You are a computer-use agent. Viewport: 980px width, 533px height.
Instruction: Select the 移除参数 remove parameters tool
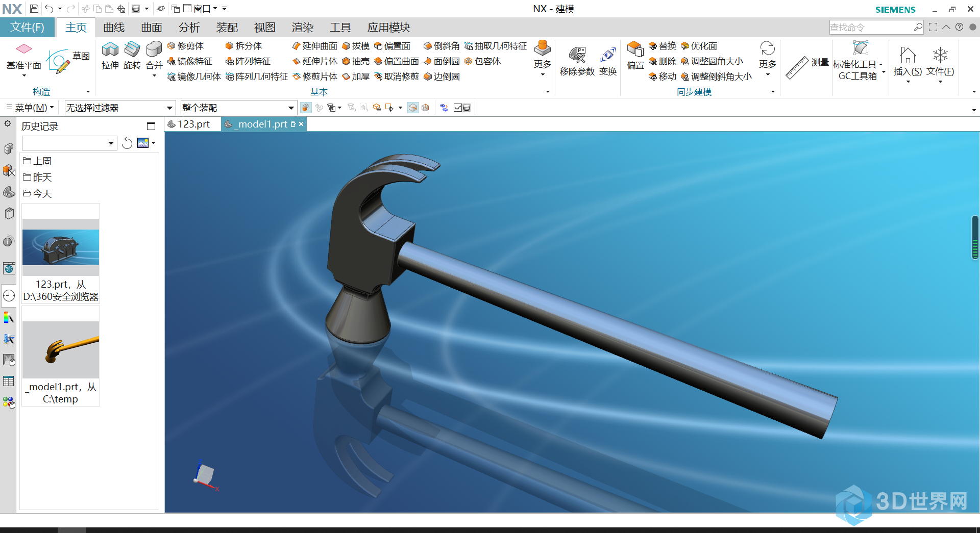click(x=577, y=61)
